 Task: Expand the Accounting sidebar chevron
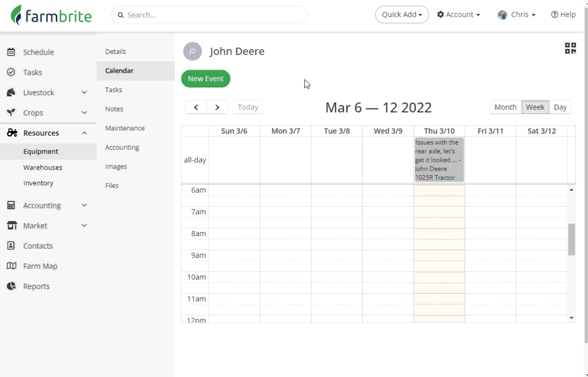click(x=84, y=205)
